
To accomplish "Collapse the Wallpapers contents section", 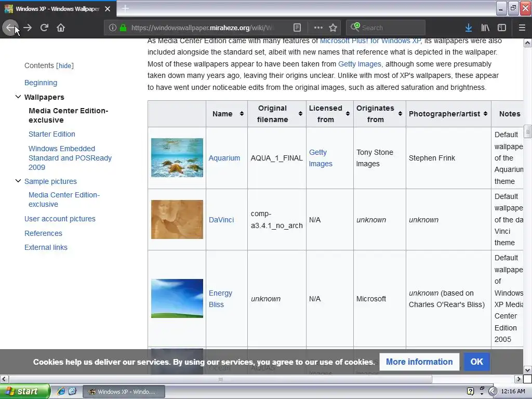I will 18,97.
